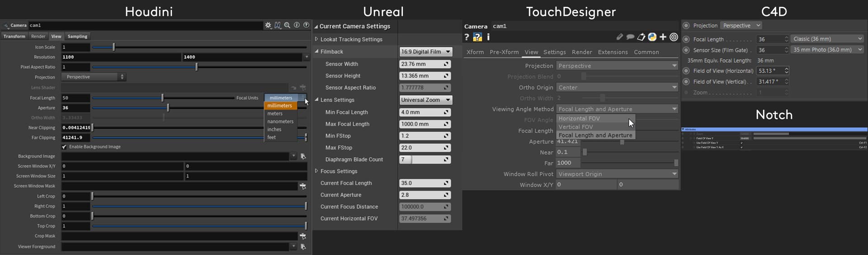Click C4D Focal Length stepper arrows
868x255 pixels.
tap(787, 39)
